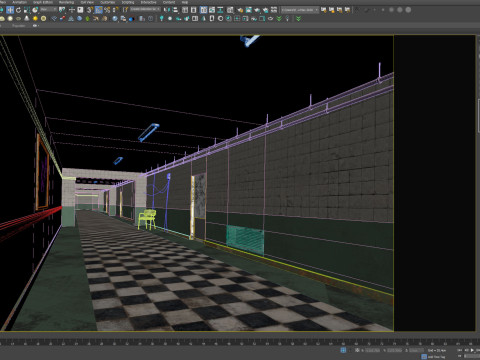
Task: Click the Render Production teapot icon
Action: pos(257,10)
